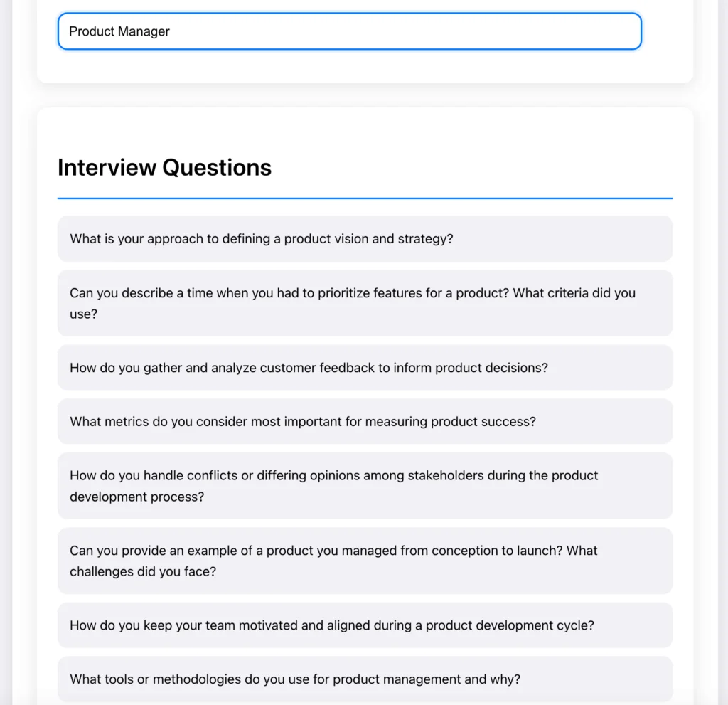Select the product vision and strategy question
Screen dimensions: 728x705
coord(365,239)
